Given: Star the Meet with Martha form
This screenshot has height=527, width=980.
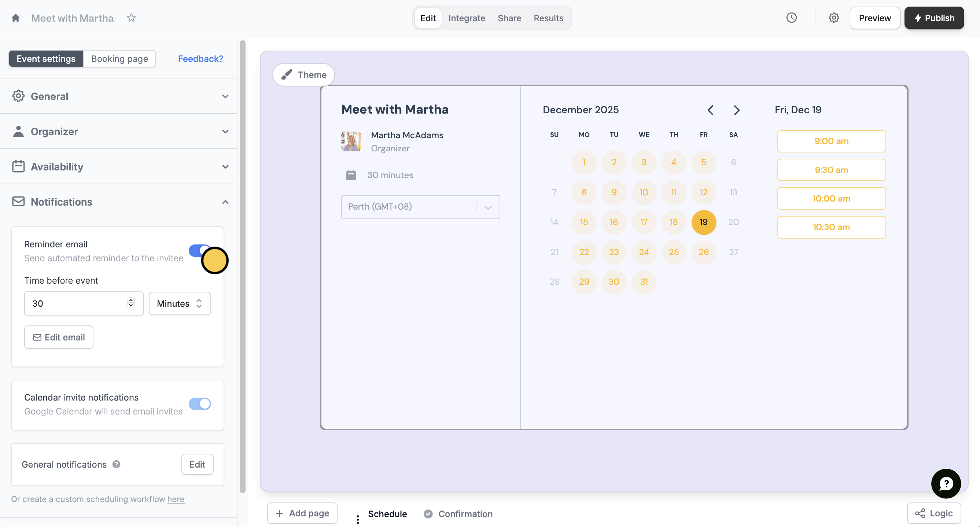Looking at the screenshot, I should (x=131, y=18).
